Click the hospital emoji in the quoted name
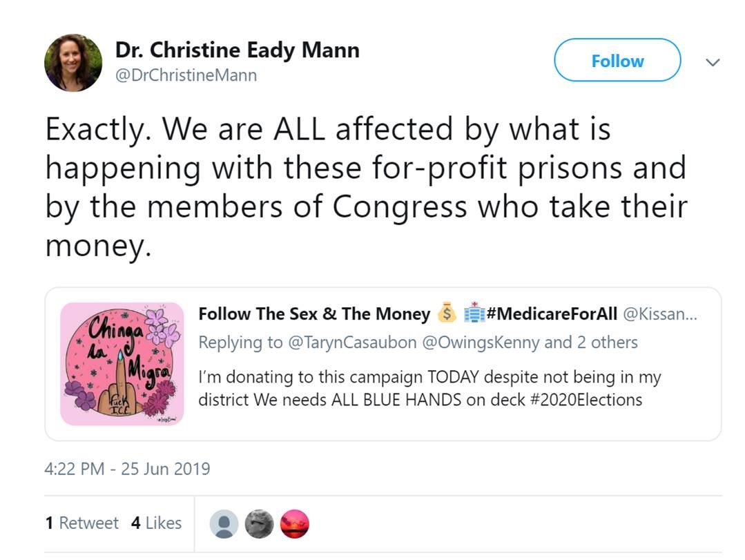 [474, 313]
